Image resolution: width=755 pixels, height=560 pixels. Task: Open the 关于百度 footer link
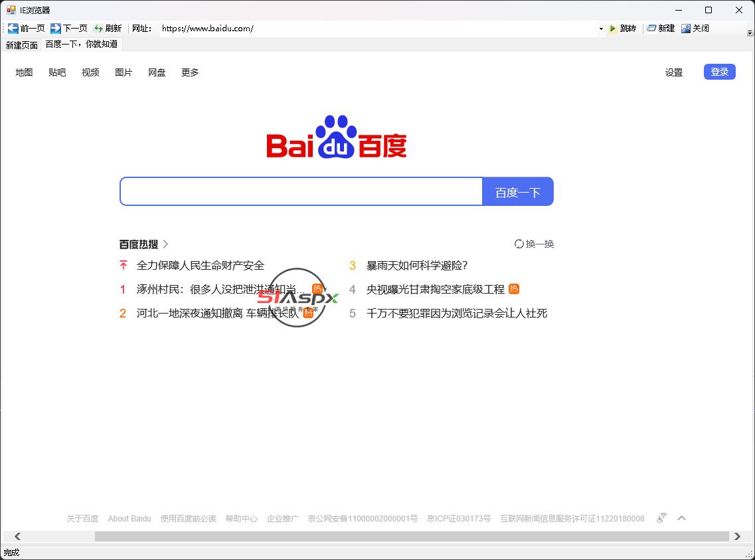click(x=82, y=519)
